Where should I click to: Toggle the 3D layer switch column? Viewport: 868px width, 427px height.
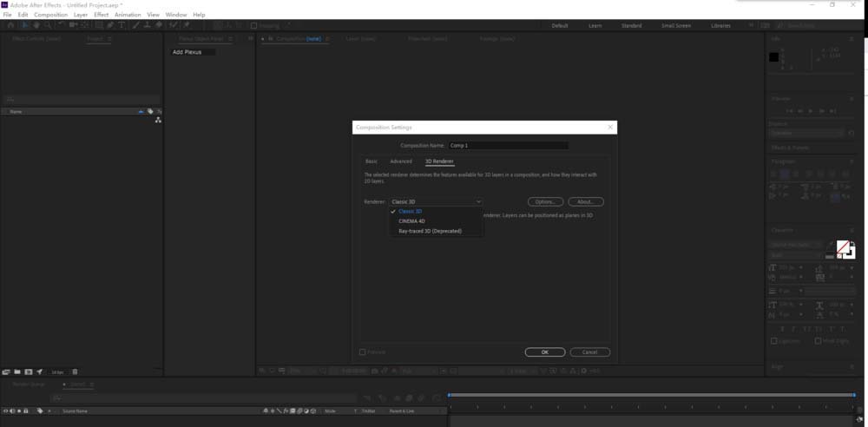click(x=313, y=411)
